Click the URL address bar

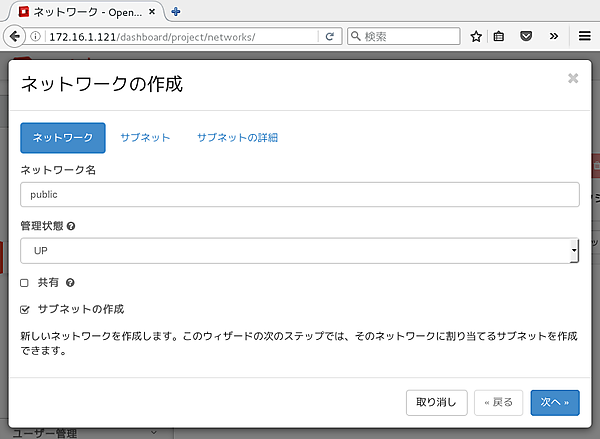pyautogui.click(x=182, y=36)
